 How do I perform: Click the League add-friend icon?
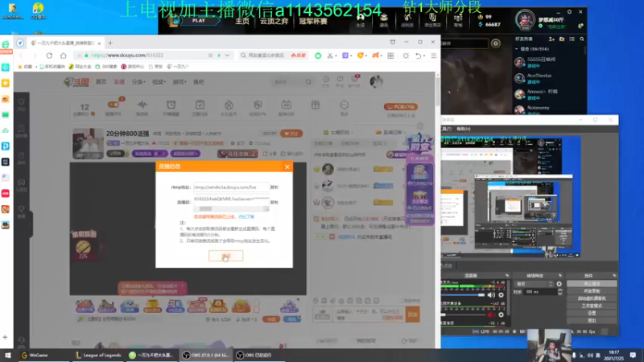click(x=551, y=39)
